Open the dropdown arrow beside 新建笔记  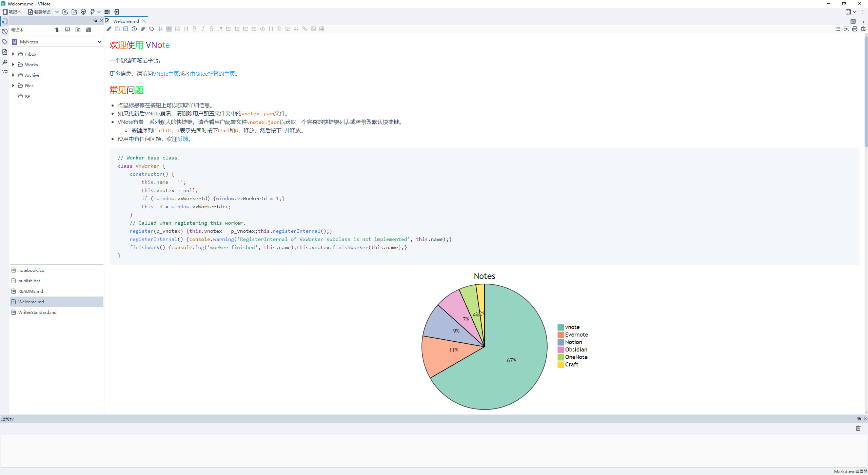pyautogui.click(x=57, y=12)
